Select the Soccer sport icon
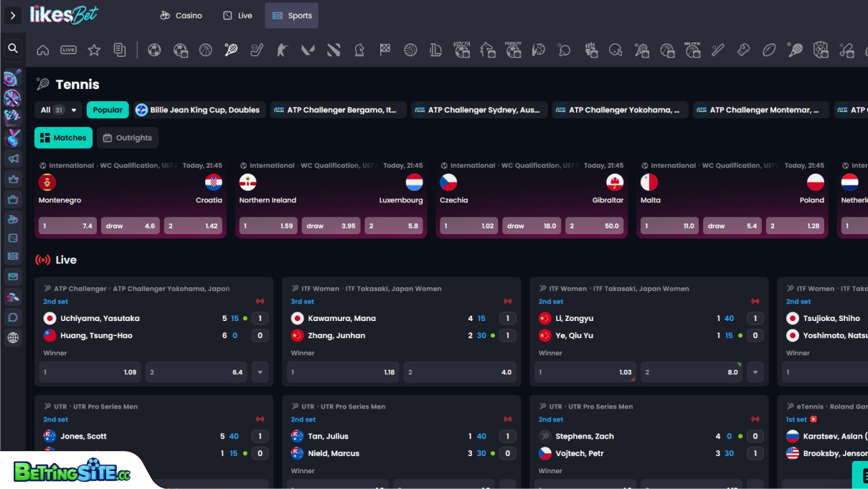This screenshot has height=489, width=868. coord(155,50)
